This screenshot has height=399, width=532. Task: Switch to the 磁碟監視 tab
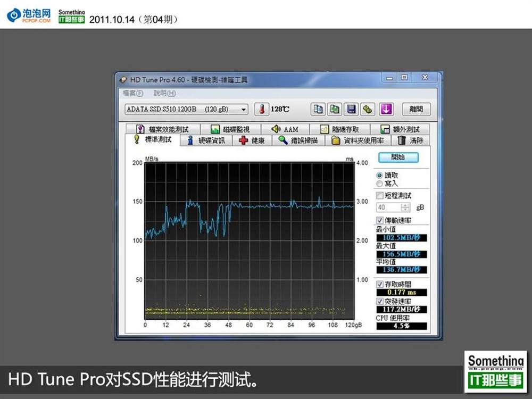(x=230, y=129)
